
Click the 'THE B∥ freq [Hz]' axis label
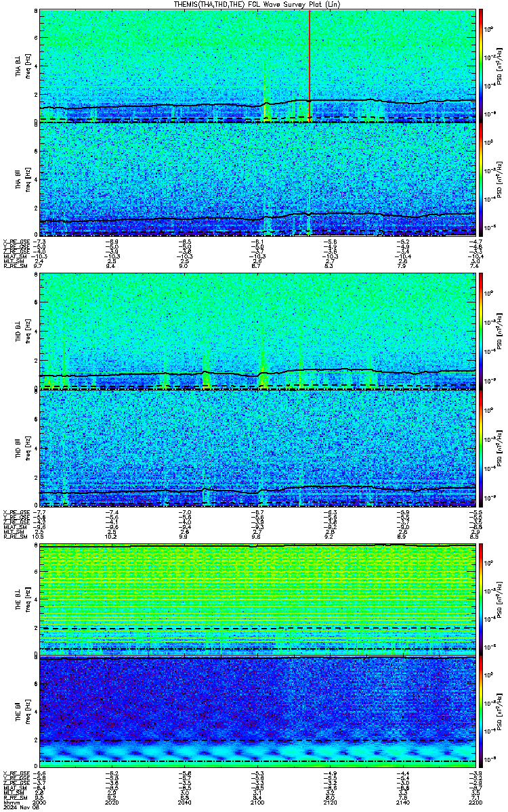22,712
